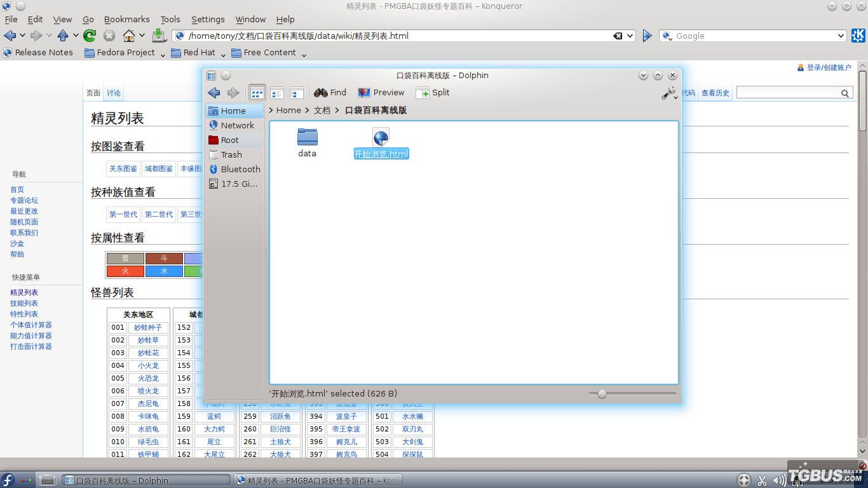
Task: Open the View menu in Konqueror
Action: 62,19
